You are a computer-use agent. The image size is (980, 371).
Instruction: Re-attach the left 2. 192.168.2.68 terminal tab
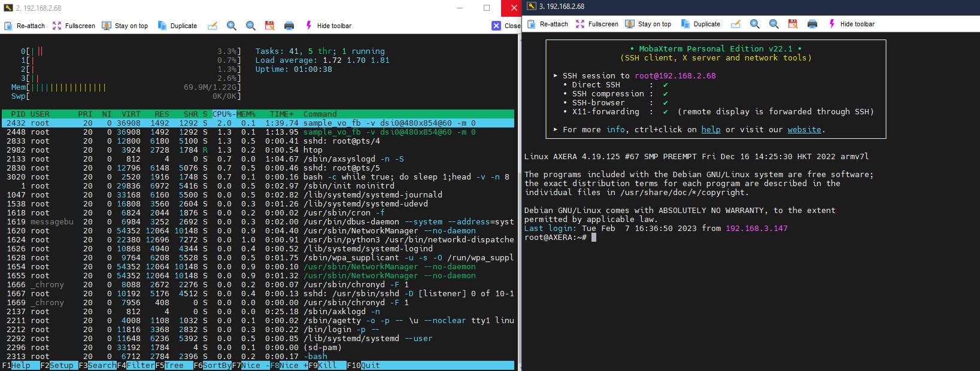coord(25,26)
